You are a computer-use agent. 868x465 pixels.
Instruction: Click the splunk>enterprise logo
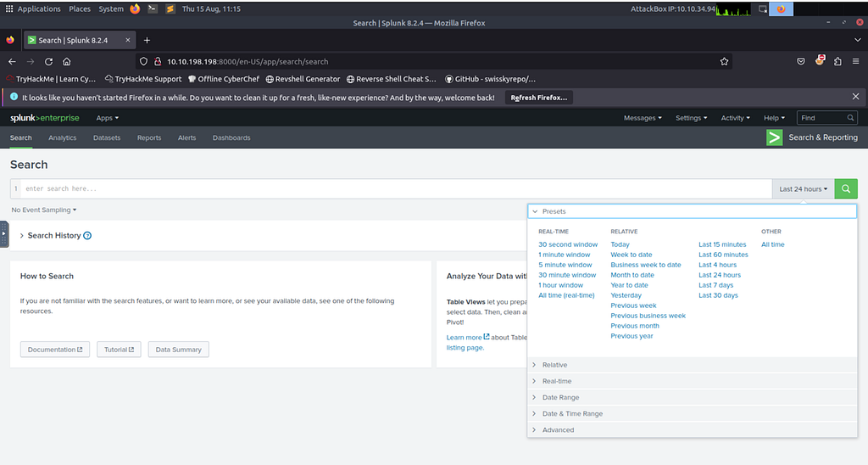coord(44,117)
